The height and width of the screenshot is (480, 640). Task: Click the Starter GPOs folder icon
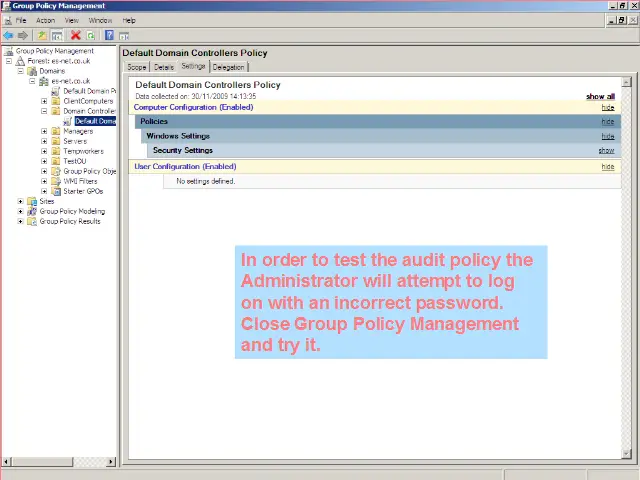point(56,191)
